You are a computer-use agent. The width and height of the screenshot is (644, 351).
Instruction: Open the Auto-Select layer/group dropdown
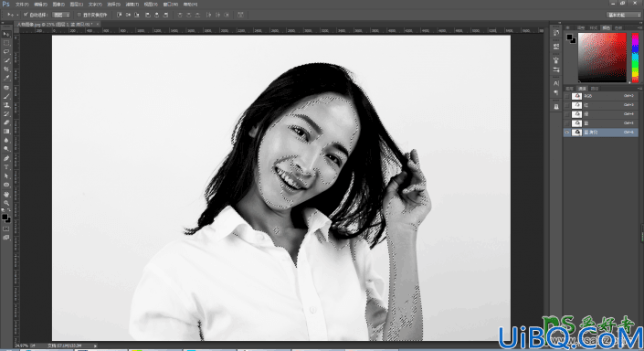[x=61, y=15]
